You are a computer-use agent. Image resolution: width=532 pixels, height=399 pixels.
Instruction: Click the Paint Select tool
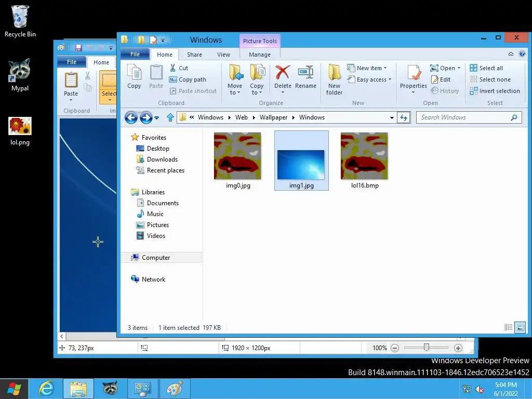[x=109, y=87]
